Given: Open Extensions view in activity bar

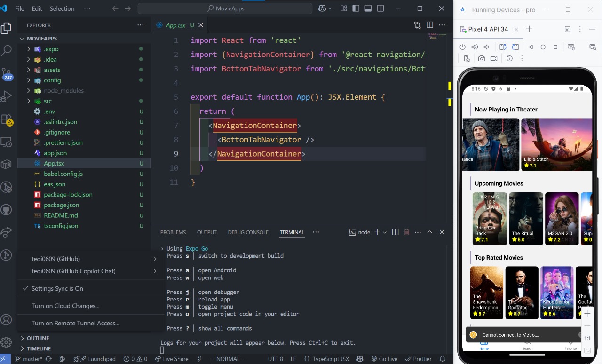Looking at the screenshot, I should tap(7, 119).
